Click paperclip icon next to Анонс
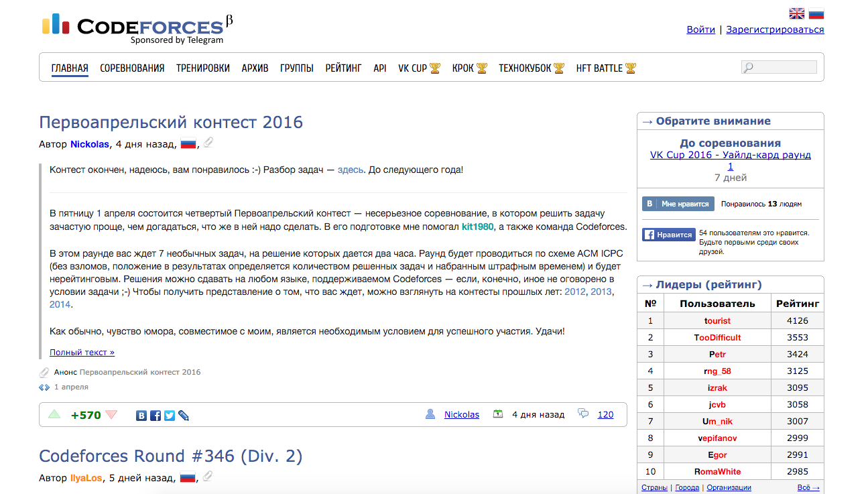 [x=44, y=372]
